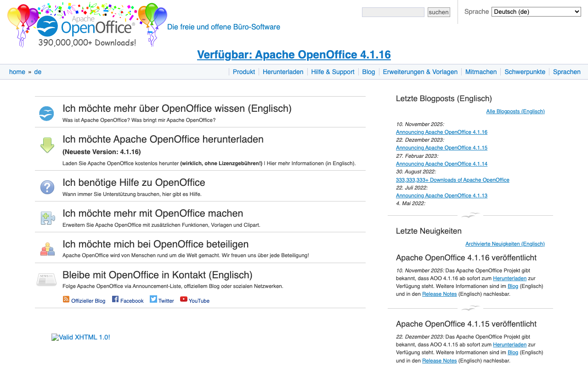Open blog post 'Announcing Apache OpenOffice 4.1.13'
Image resolution: width=588 pixels, height=368 pixels.
[x=441, y=195]
